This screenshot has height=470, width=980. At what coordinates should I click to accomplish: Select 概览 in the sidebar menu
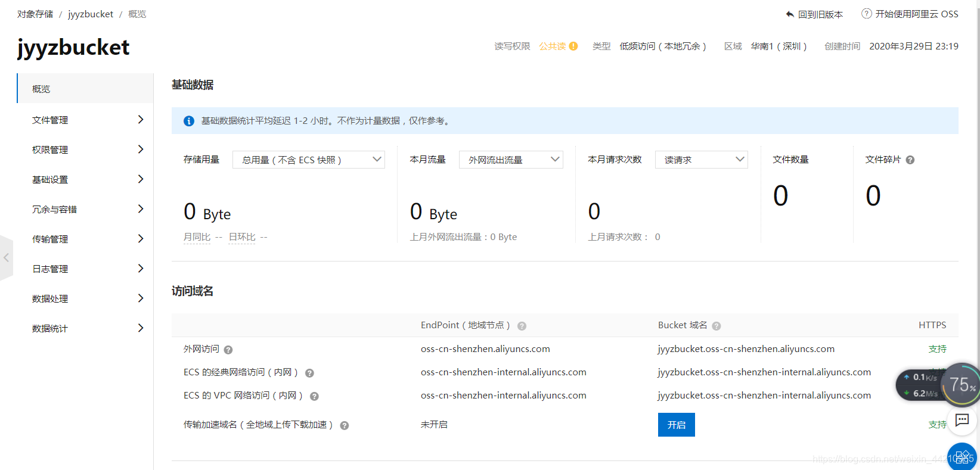tap(85, 89)
